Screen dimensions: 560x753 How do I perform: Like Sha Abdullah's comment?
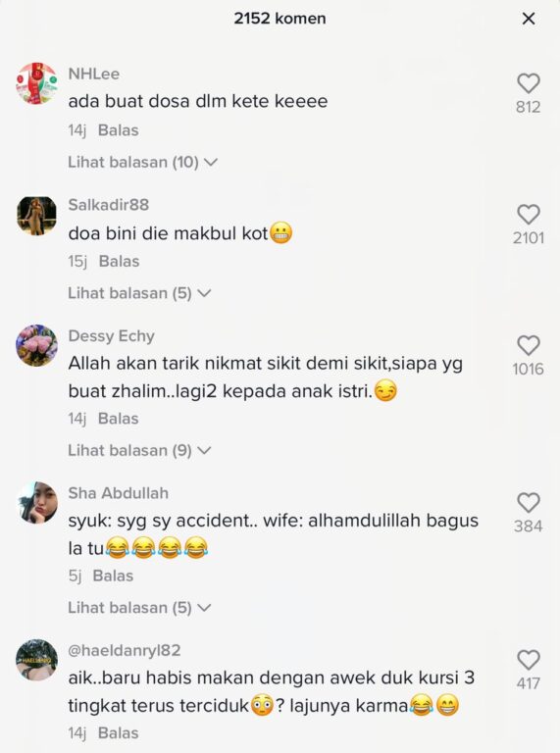pos(529,503)
